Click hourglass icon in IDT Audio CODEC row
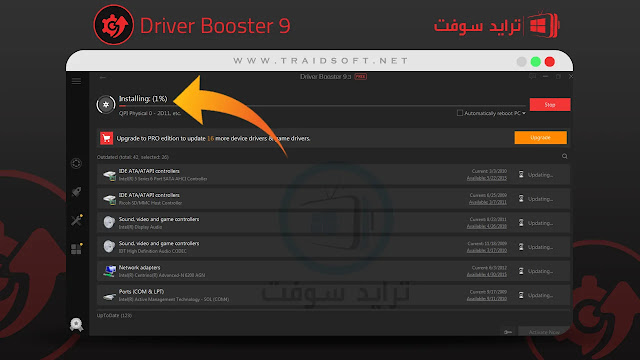The width and height of the screenshot is (640, 360). (521, 247)
